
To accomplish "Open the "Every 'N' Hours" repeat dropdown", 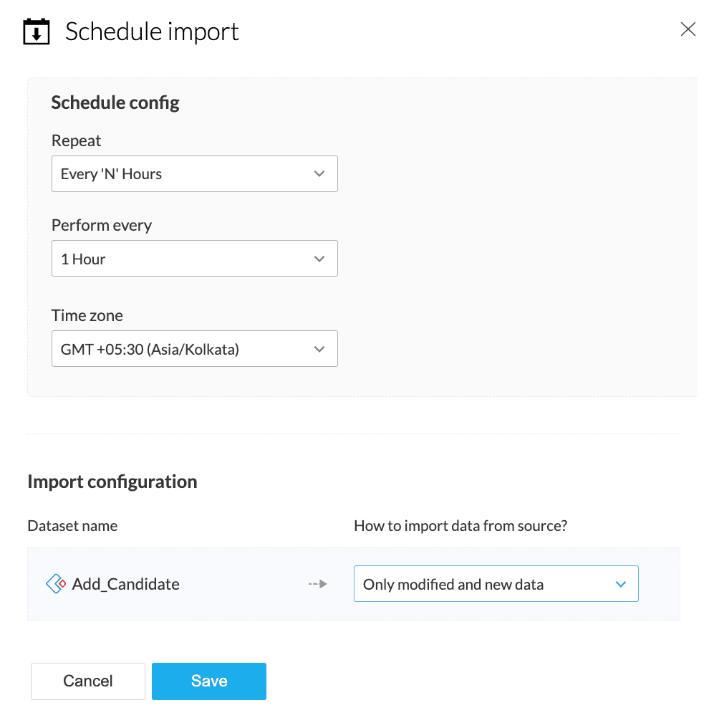I will tap(194, 174).
